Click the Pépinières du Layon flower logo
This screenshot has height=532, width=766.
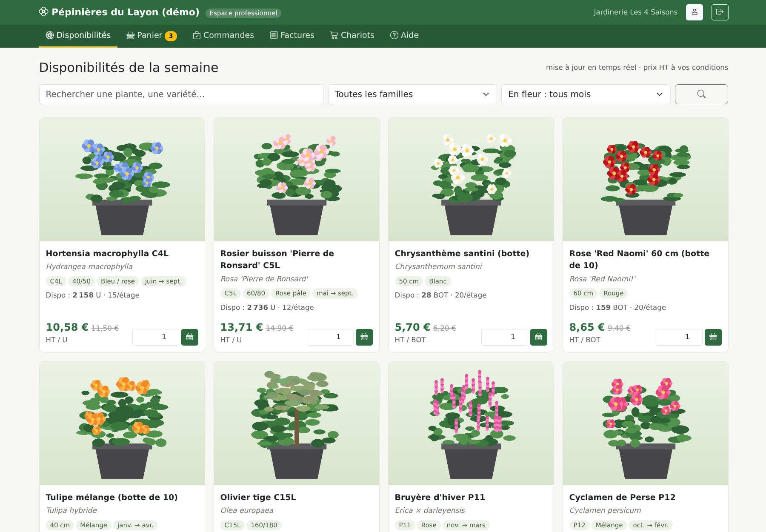click(x=43, y=12)
